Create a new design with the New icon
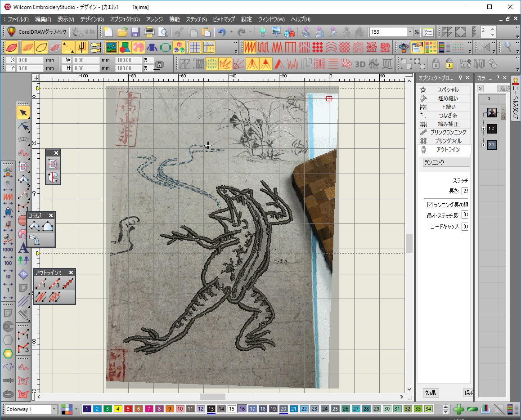Image resolution: width=521 pixels, height=420 pixels. 108,32
